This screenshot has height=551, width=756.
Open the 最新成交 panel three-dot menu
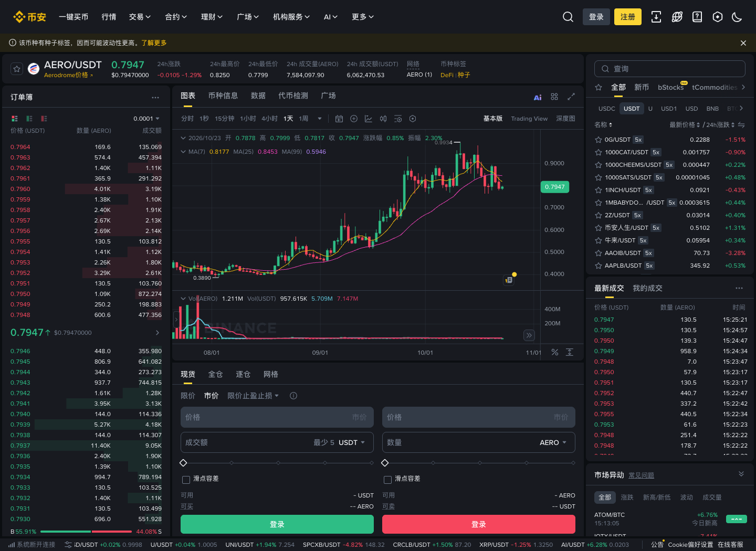(x=739, y=288)
